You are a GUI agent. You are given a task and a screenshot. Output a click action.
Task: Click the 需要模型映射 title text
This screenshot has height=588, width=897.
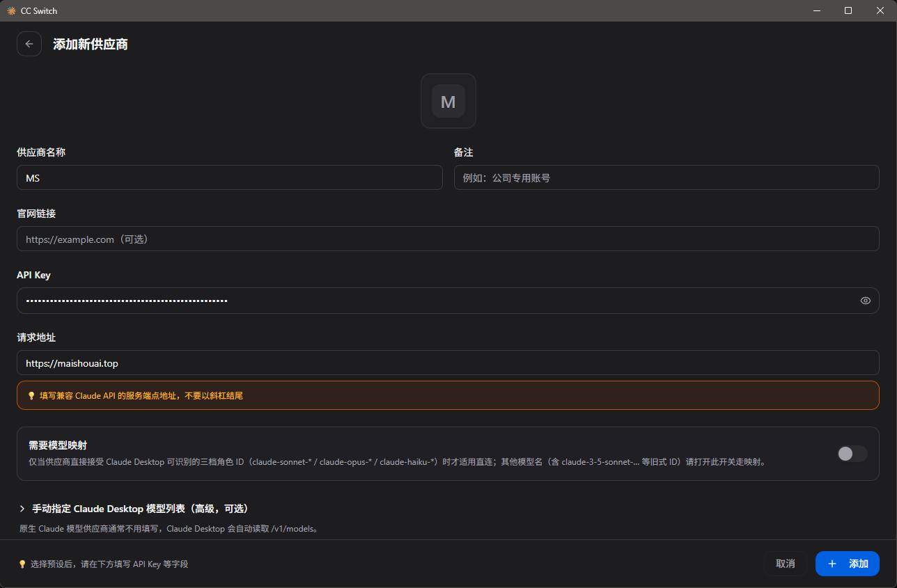58,445
